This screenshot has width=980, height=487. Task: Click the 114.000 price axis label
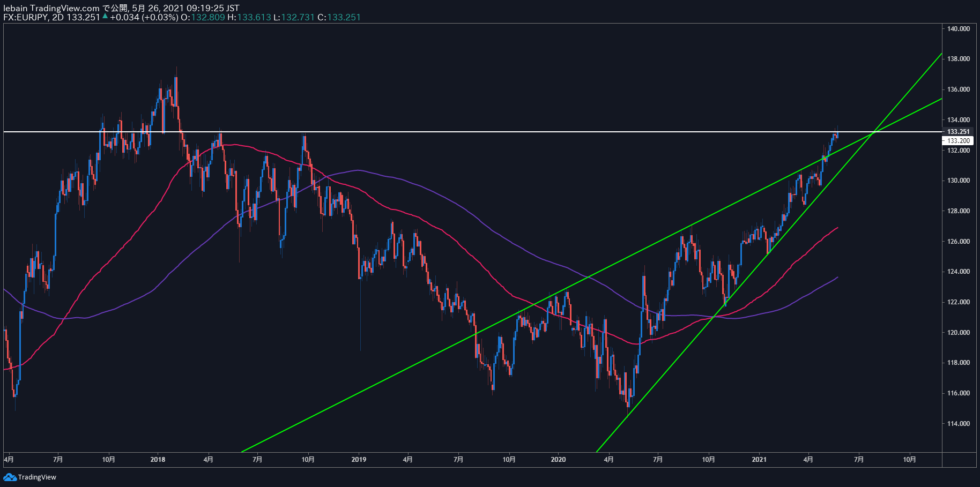point(959,424)
